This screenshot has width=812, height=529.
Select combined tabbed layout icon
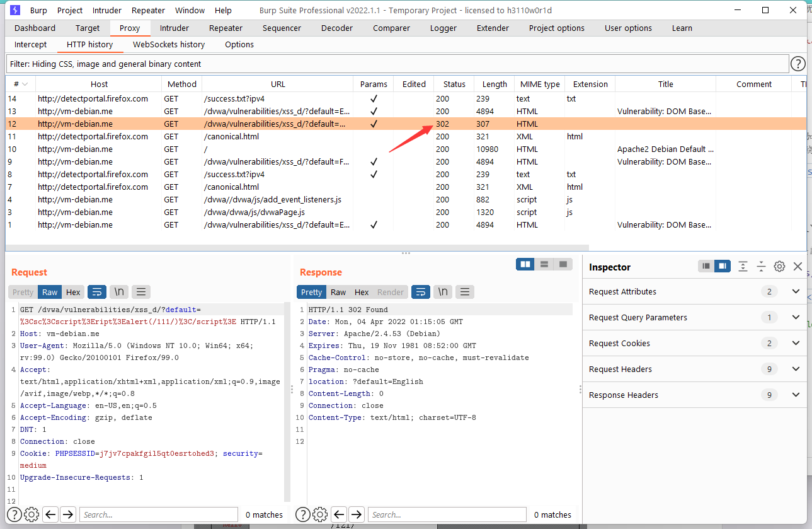tap(563, 264)
